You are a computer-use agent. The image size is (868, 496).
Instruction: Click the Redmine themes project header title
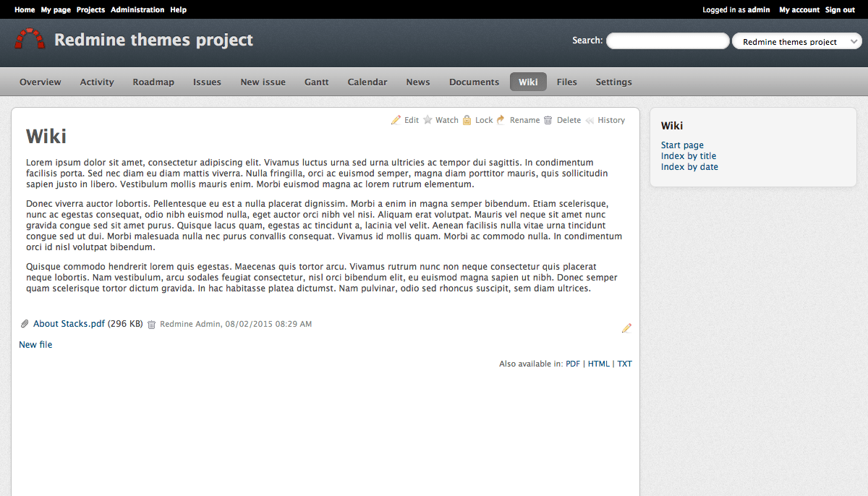[154, 40]
